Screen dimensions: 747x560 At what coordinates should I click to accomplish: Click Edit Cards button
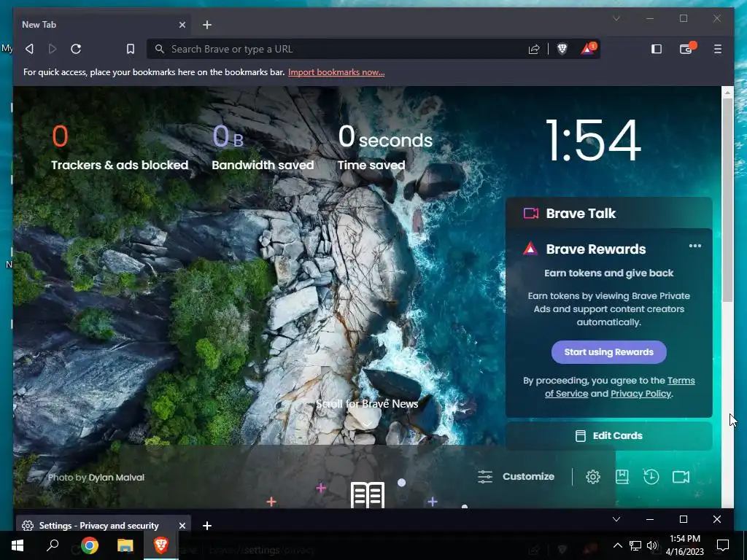pyautogui.click(x=609, y=436)
